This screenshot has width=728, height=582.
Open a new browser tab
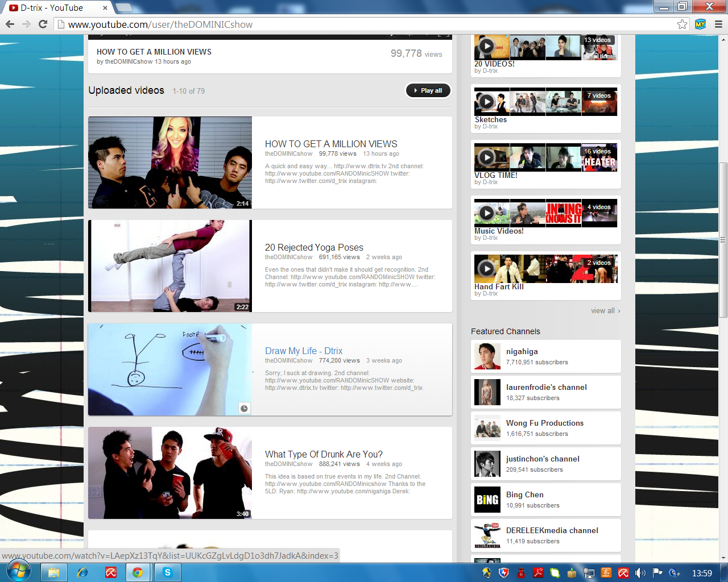click(x=124, y=7)
